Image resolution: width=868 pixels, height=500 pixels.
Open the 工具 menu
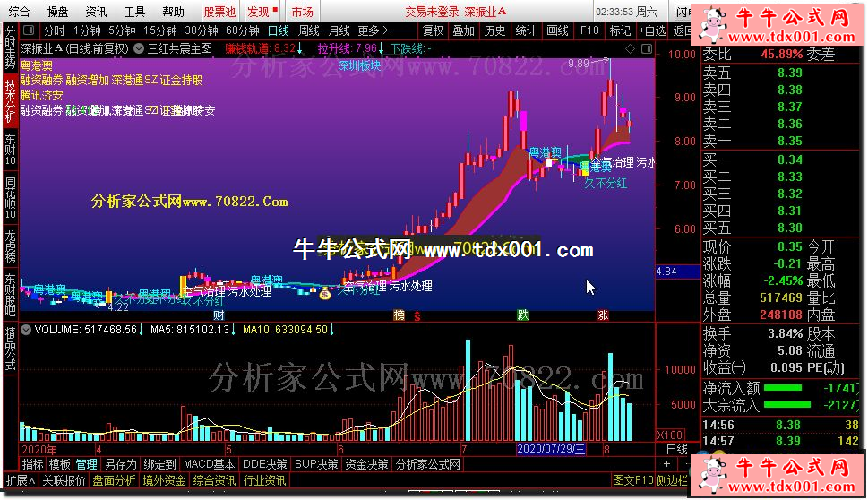(134, 12)
